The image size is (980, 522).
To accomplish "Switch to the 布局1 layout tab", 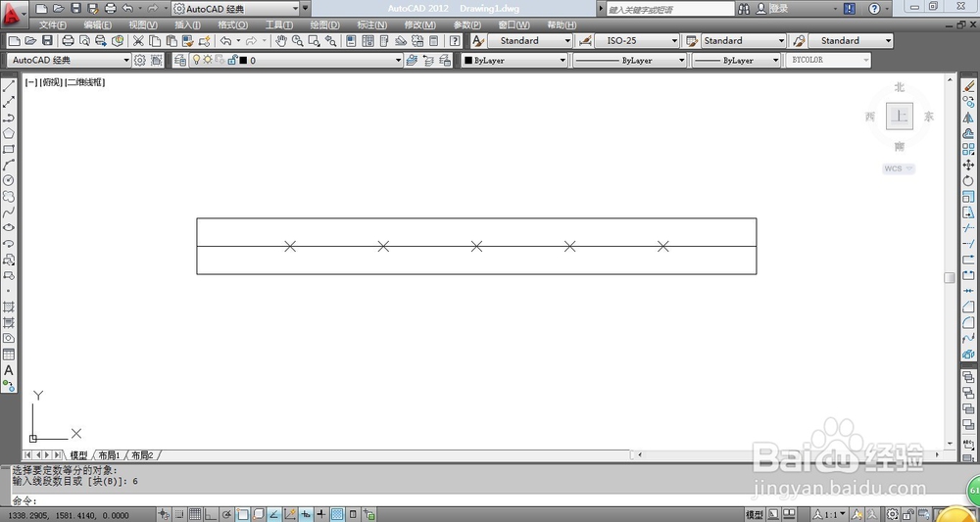I will pos(110,455).
